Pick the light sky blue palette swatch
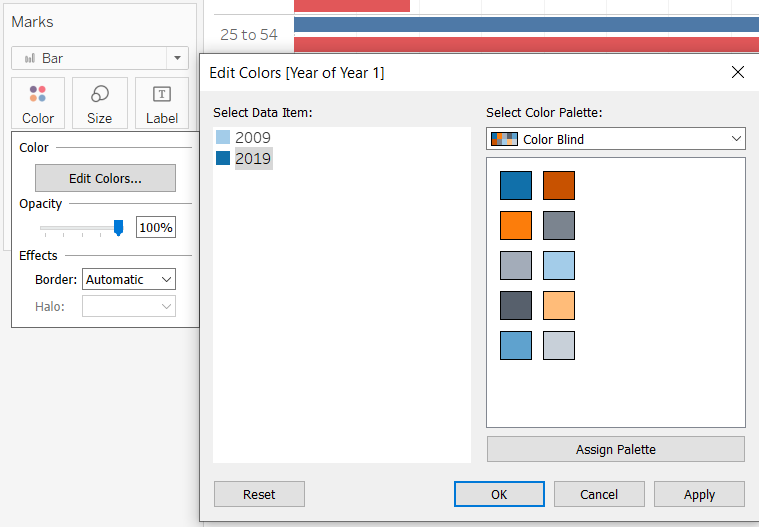The width and height of the screenshot is (759, 527). [559, 266]
